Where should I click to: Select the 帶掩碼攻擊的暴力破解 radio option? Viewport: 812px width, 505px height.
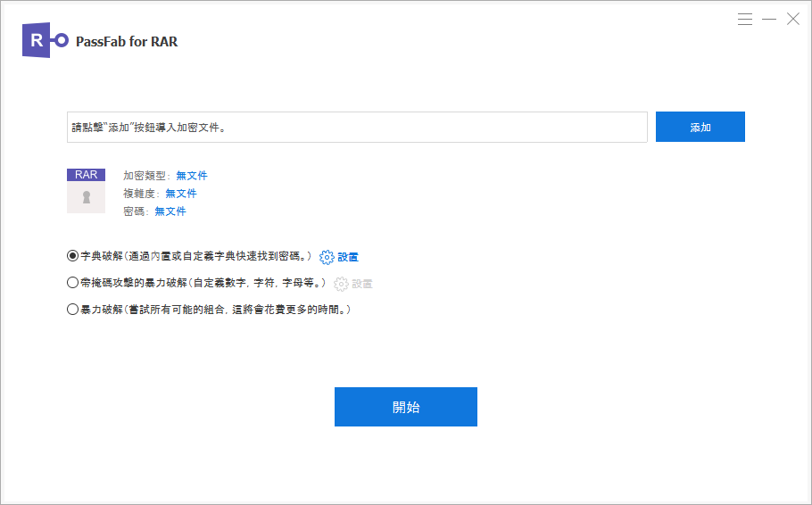coord(73,283)
